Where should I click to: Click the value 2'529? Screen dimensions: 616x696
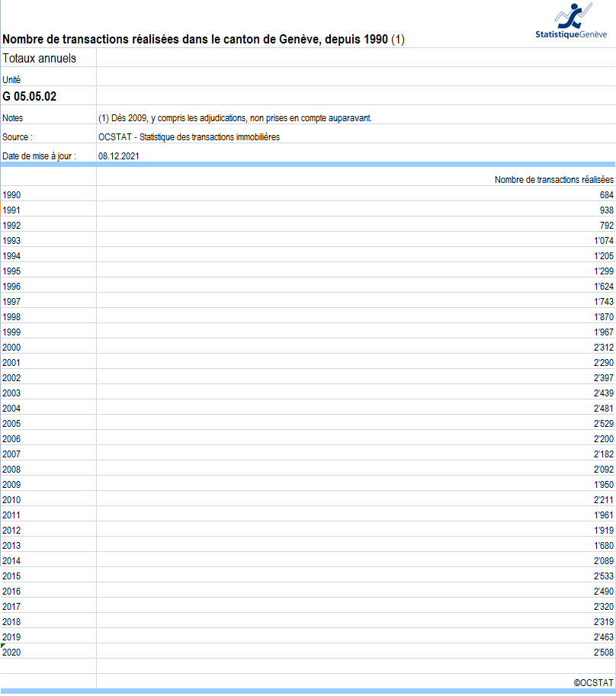(604, 423)
